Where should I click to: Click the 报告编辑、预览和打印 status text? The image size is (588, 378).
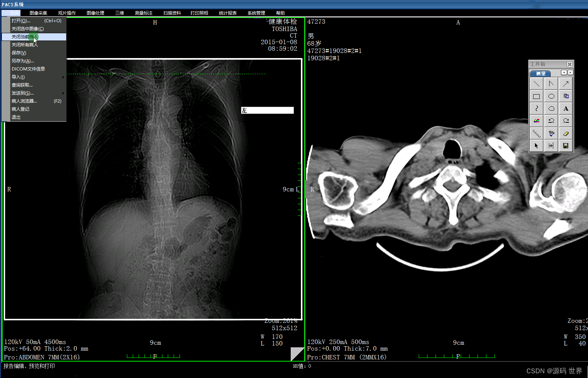tap(29, 366)
